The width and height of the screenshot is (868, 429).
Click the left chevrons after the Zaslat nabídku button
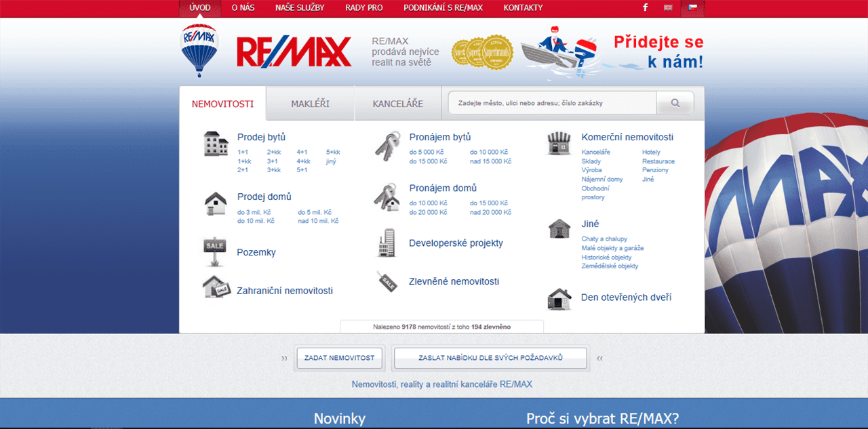click(x=599, y=358)
